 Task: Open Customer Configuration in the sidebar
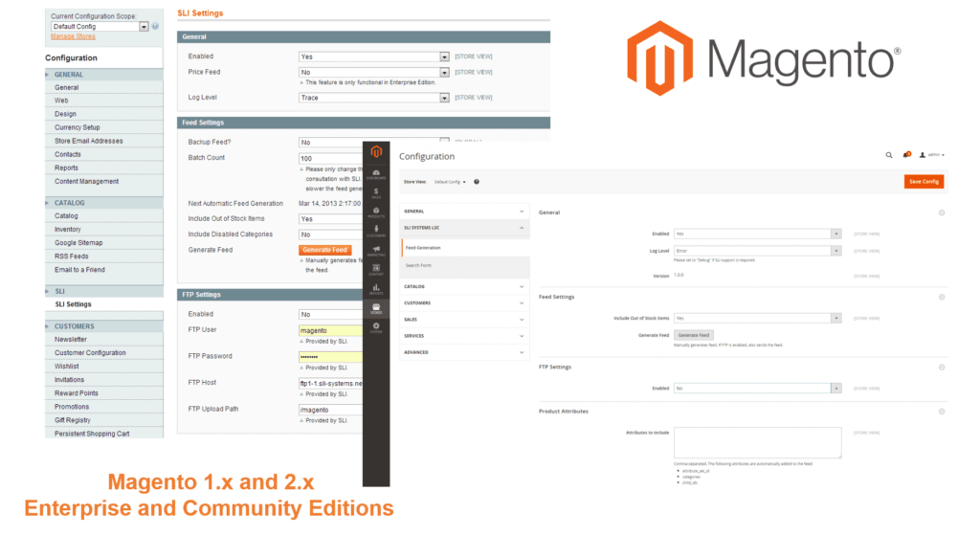[x=90, y=353]
